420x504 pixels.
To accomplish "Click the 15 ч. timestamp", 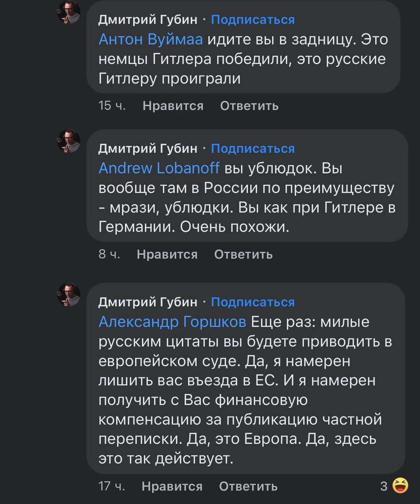I will tap(112, 106).
